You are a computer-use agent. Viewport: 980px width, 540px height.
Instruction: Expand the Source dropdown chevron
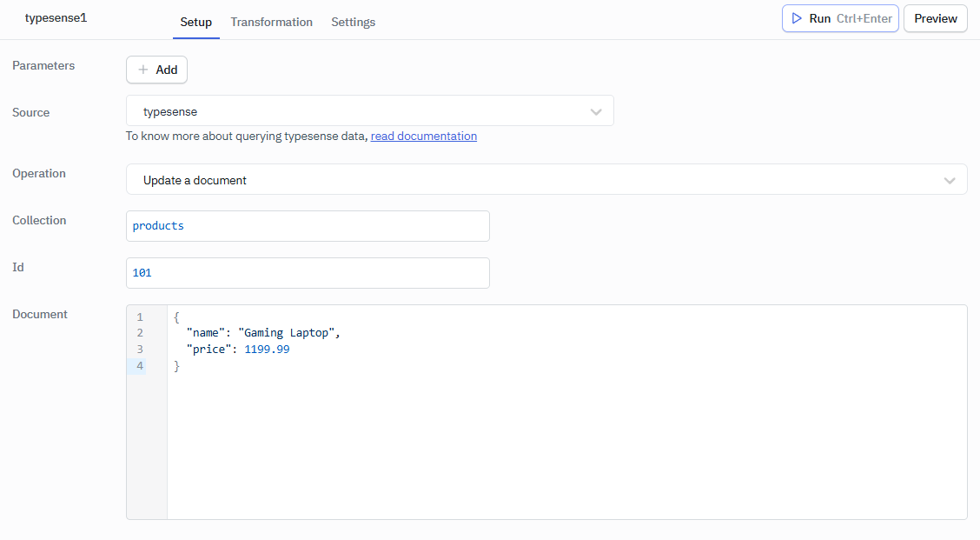tap(596, 111)
